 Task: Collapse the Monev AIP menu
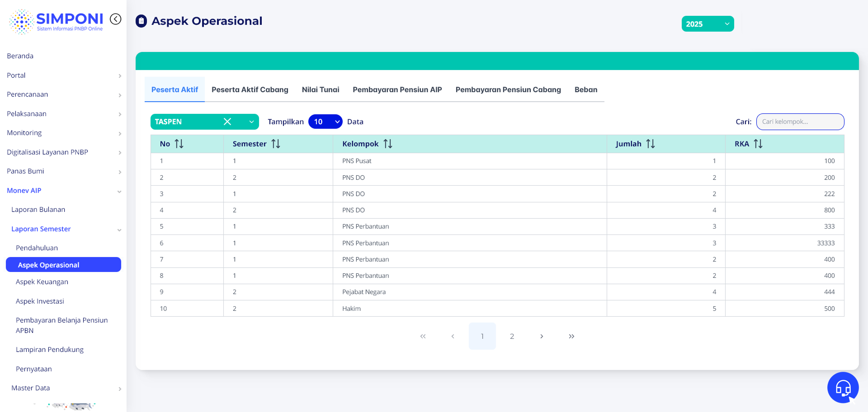click(x=63, y=191)
